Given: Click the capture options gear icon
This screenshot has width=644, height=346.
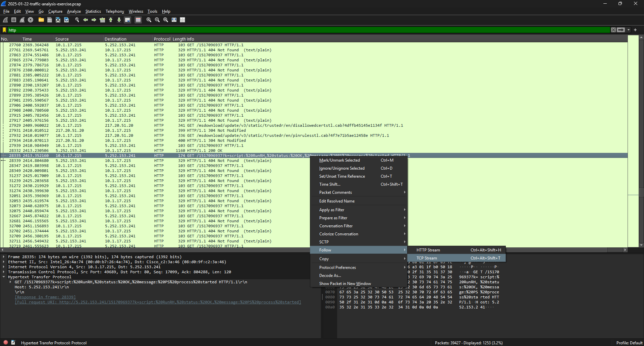Looking at the screenshot, I should click(30, 20).
